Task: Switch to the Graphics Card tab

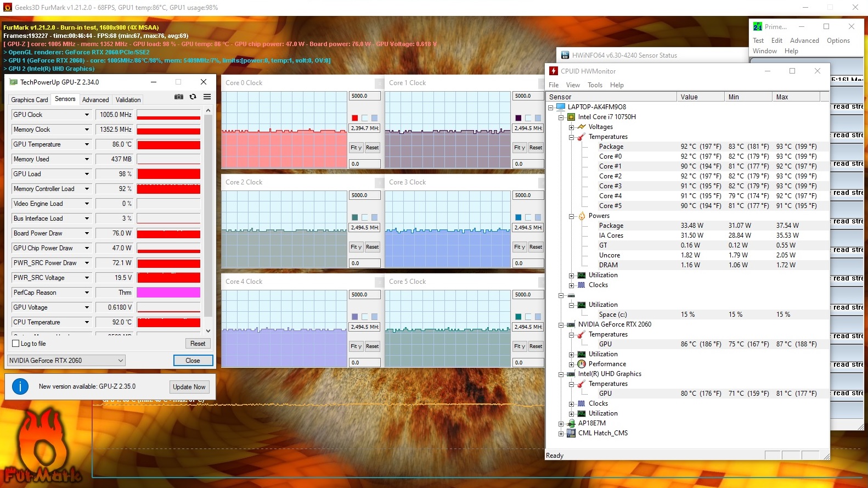Action: click(30, 100)
